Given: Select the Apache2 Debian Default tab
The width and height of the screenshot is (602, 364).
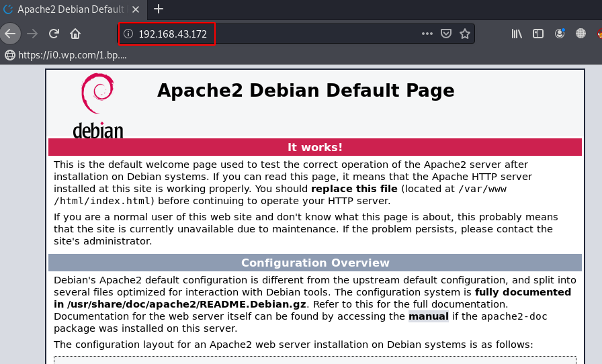Looking at the screenshot, I should pyautogui.click(x=73, y=9).
